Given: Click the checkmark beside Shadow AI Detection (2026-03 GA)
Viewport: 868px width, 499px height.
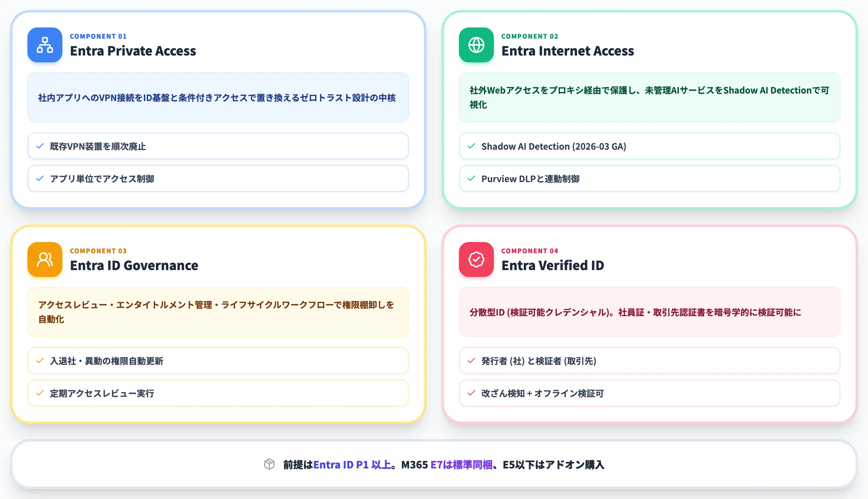Looking at the screenshot, I should [x=471, y=146].
